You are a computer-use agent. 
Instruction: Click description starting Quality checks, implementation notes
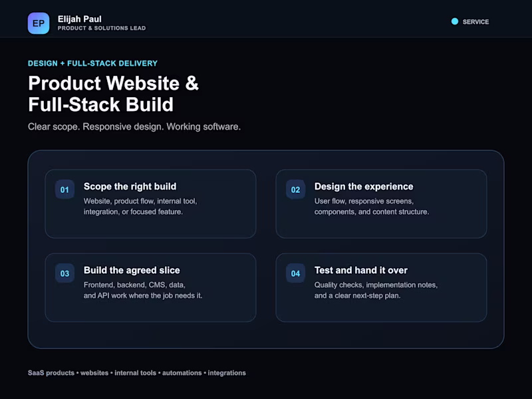pyautogui.click(x=376, y=290)
